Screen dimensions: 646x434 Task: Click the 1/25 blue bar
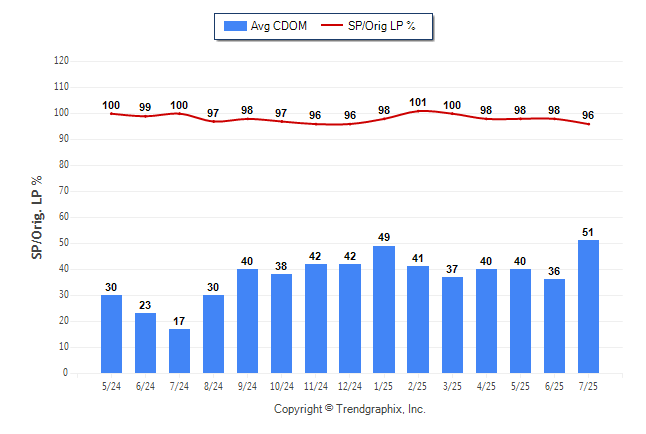coord(384,310)
